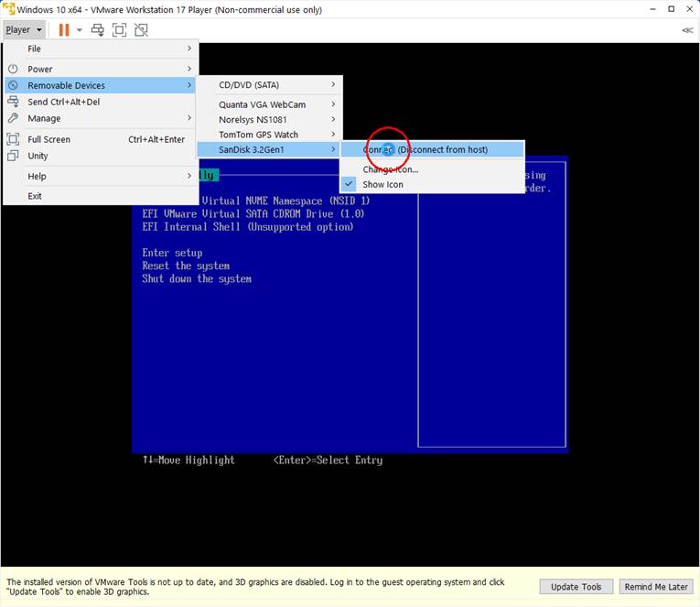Click the double-chevron collapse icon at top right

(687, 30)
